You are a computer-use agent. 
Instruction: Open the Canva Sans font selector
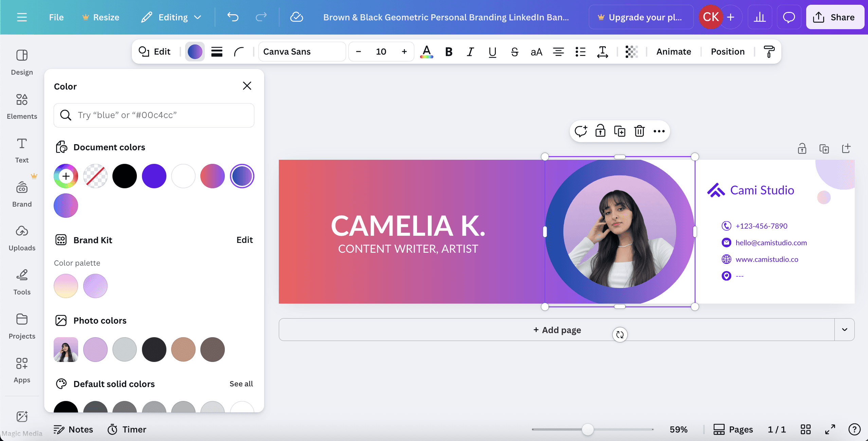[302, 52]
